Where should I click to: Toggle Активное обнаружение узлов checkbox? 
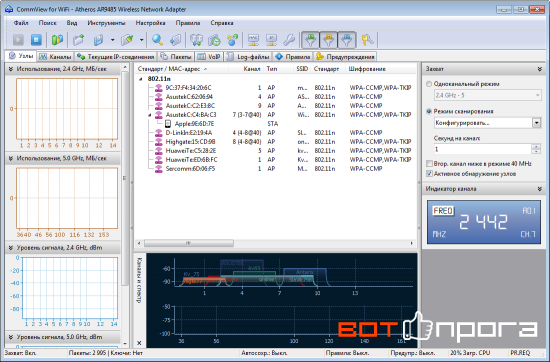coord(429,173)
